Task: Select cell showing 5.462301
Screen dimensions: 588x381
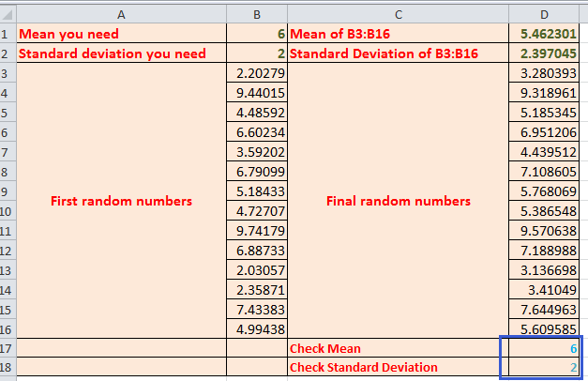Action: pos(544,34)
